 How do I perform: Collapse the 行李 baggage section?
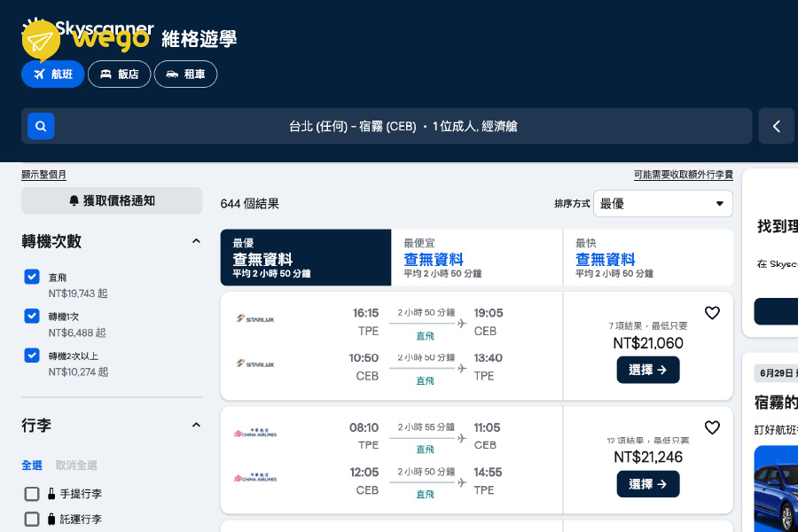[x=196, y=426]
